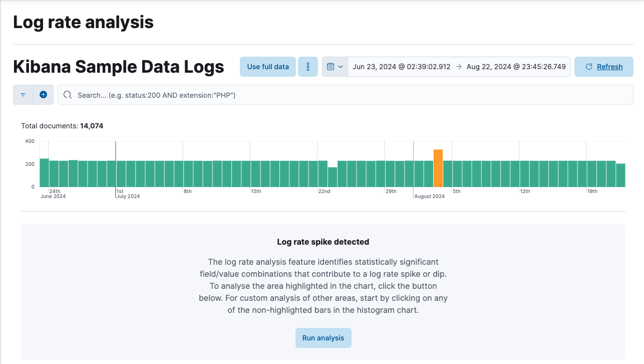Click the first histogram bar in late June
The height and width of the screenshot is (364, 644).
[x=45, y=170]
